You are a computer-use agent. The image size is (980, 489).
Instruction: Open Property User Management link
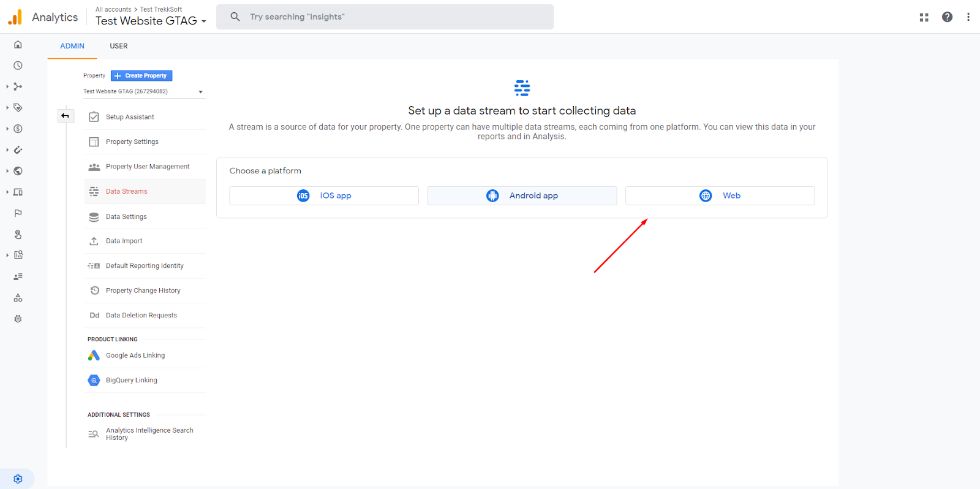point(148,167)
